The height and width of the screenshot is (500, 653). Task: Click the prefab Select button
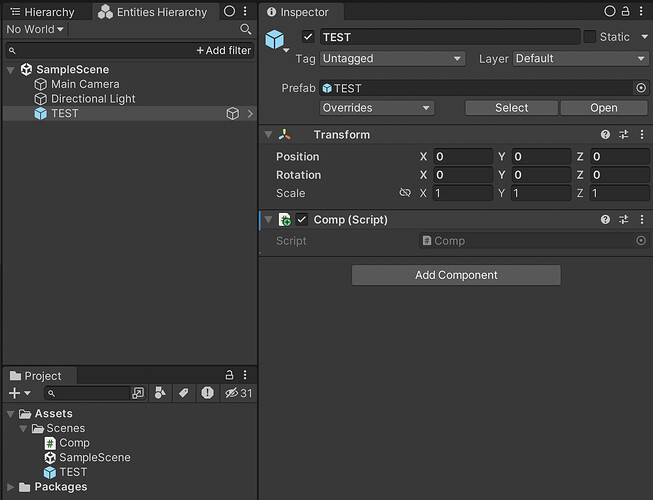511,108
